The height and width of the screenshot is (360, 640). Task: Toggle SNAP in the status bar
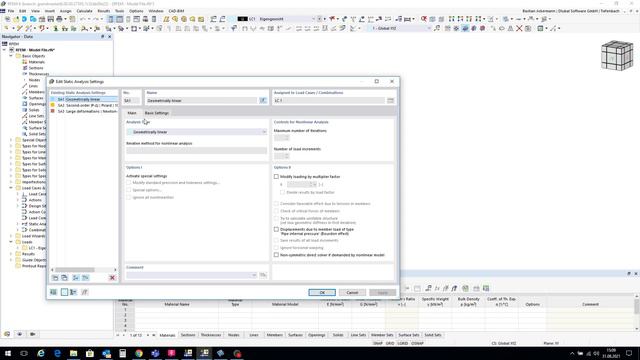(378, 343)
